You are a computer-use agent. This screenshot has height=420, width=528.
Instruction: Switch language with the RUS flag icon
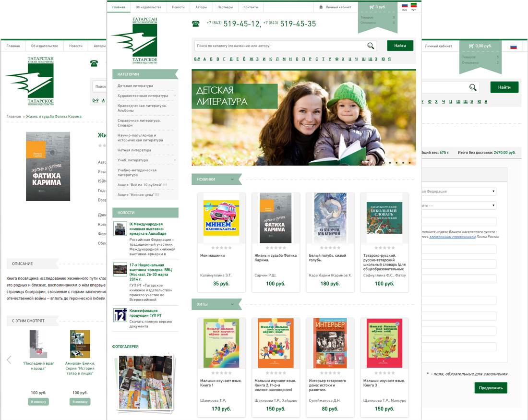point(405,6)
